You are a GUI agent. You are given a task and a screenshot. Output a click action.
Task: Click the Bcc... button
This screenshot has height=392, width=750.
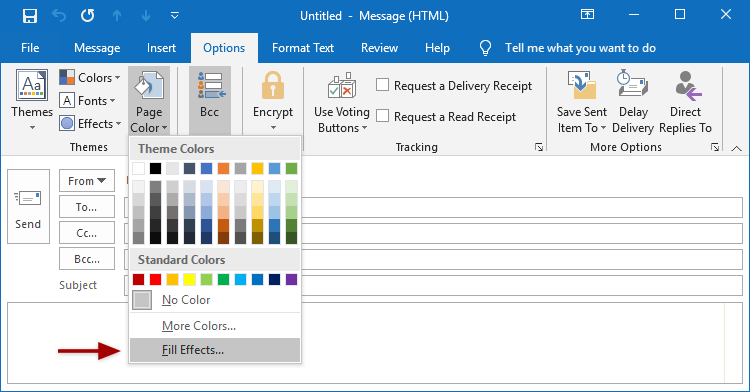click(x=87, y=259)
